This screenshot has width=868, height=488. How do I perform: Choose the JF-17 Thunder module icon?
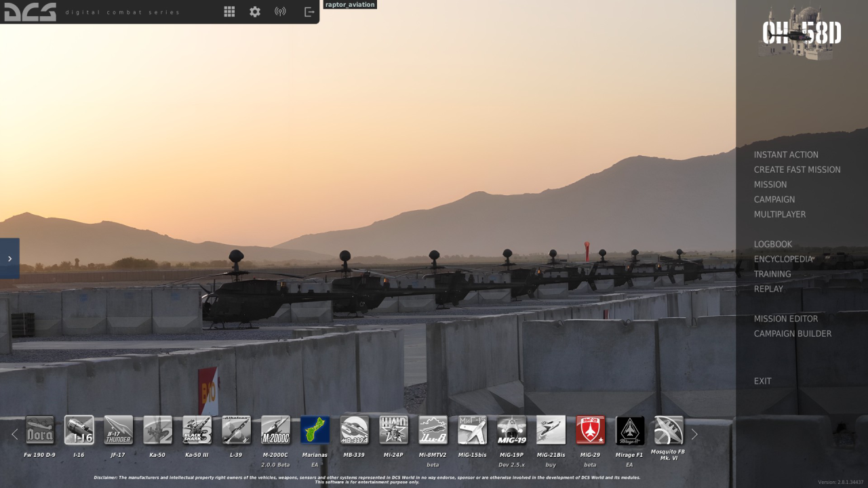coord(118,430)
